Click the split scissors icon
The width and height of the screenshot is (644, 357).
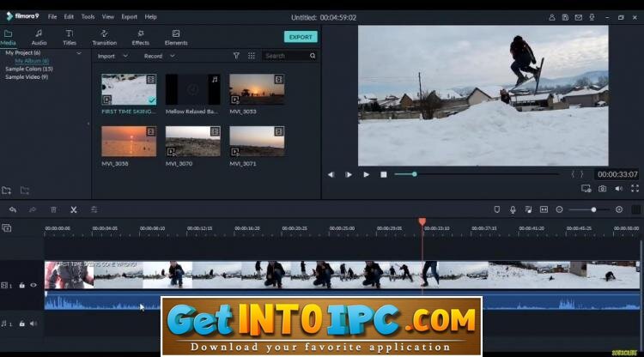[74, 209]
